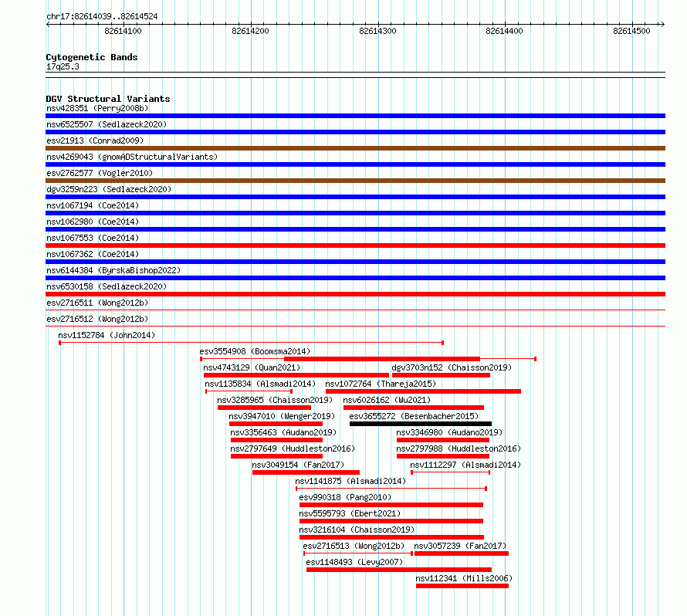The width and height of the screenshot is (687, 616).
Task: Open the dgv3259n223 (Sedlazeck2020) label
Action: tap(109, 189)
